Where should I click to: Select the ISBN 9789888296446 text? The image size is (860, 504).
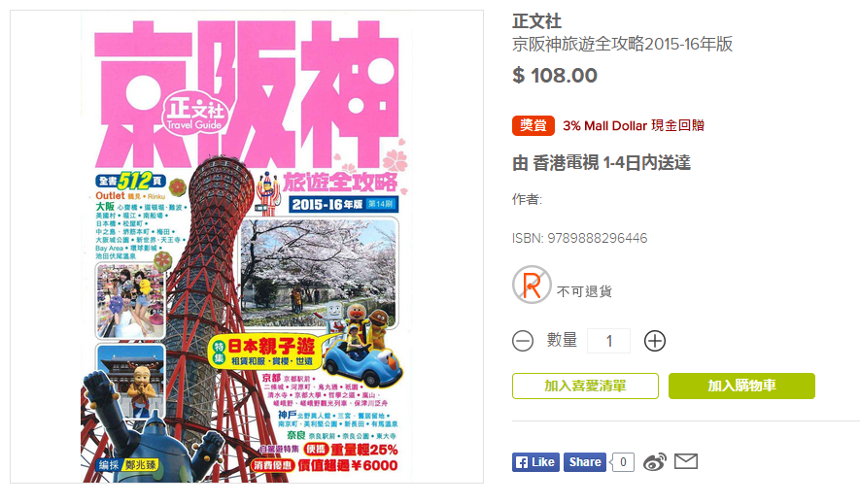(580, 238)
